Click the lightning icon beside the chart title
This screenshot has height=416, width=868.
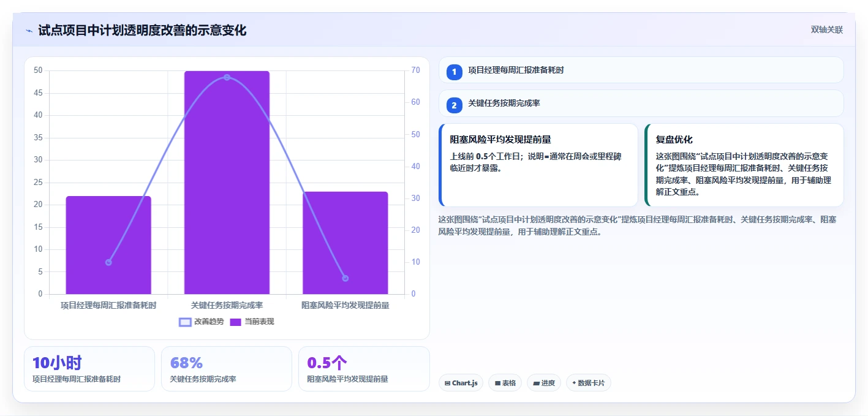tap(29, 31)
